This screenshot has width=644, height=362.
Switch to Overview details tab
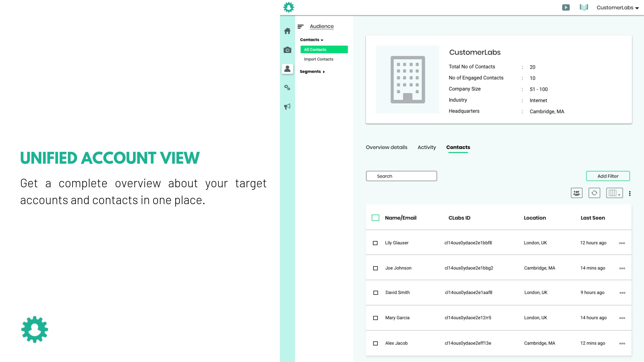(x=386, y=147)
